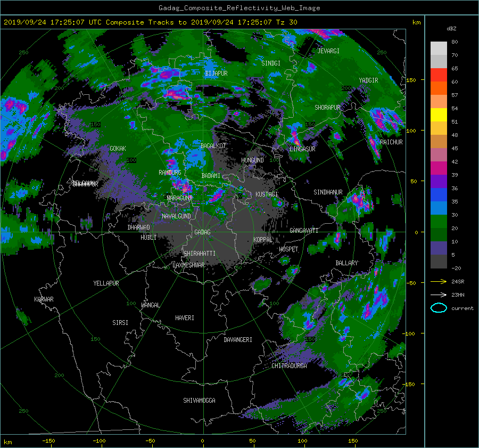Click the yellow 24SR arrow legend icon

[x=439, y=281]
